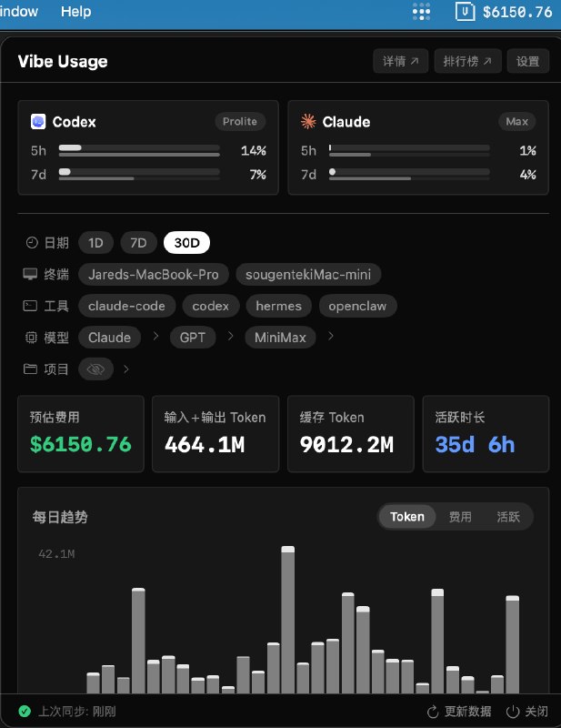Click the green sync status checkmark
The width and height of the screenshot is (561, 728).
[x=25, y=711]
